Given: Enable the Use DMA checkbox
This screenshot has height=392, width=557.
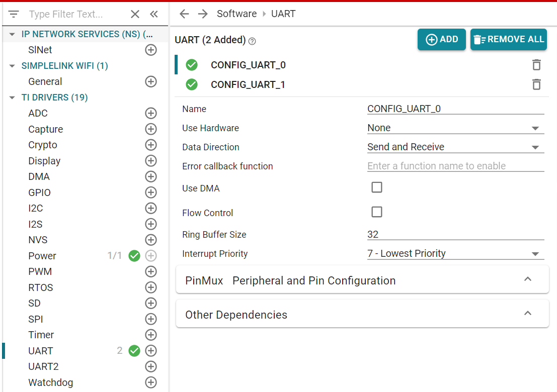Looking at the screenshot, I should click(x=377, y=187).
